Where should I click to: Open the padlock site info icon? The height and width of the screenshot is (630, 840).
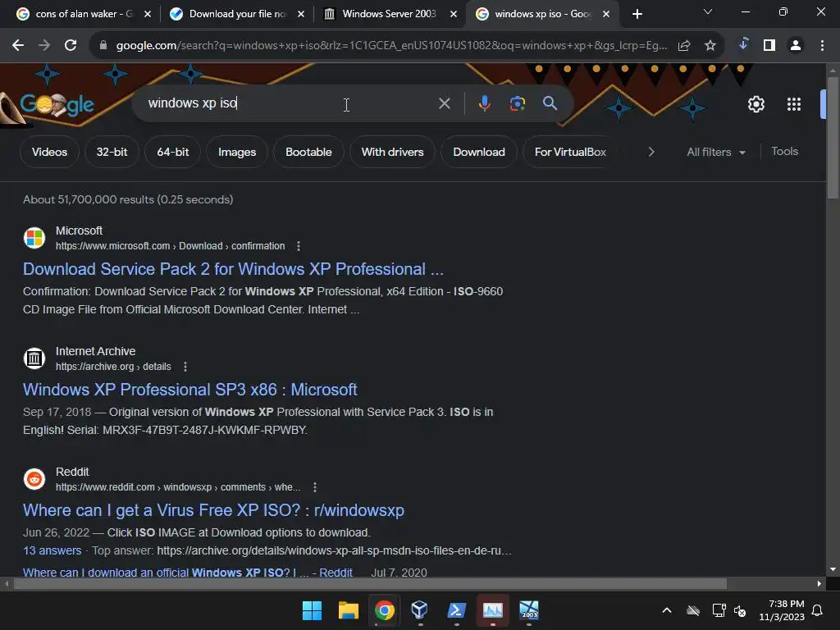103,46
